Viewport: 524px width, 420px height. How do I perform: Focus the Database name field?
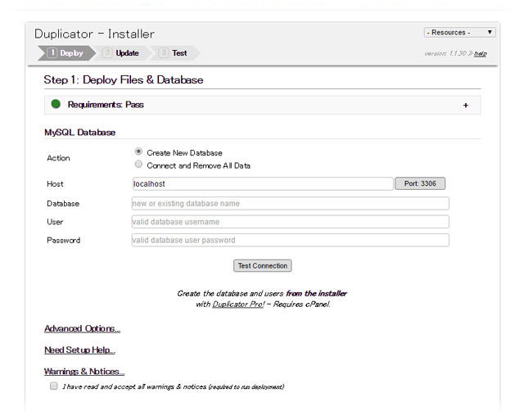(x=290, y=203)
